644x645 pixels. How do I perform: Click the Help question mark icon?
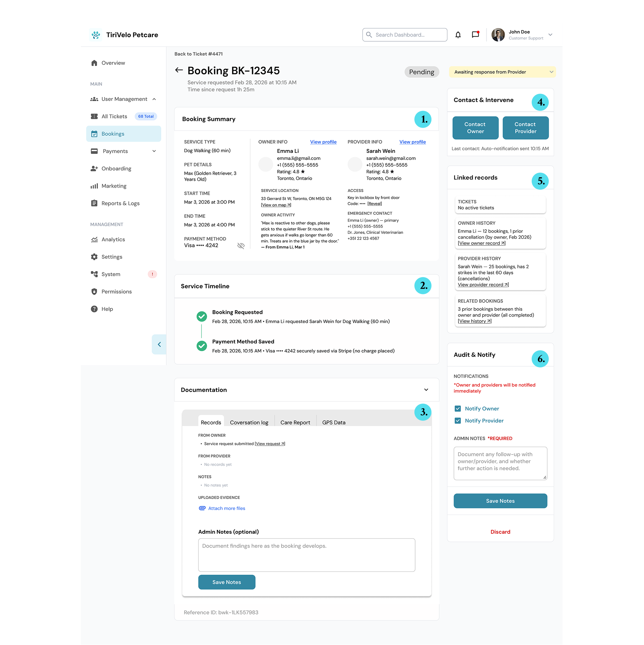[x=94, y=309]
